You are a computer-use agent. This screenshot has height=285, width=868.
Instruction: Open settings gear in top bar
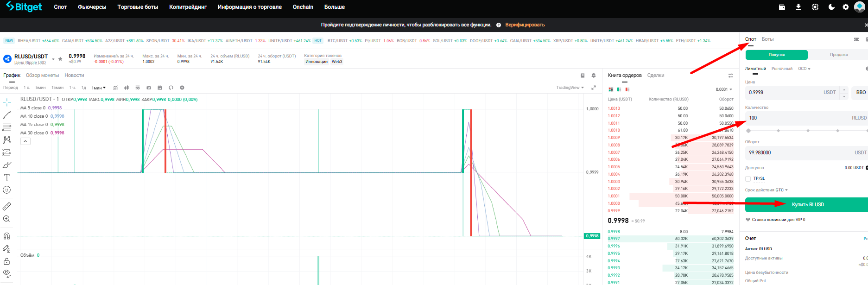pos(846,7)
